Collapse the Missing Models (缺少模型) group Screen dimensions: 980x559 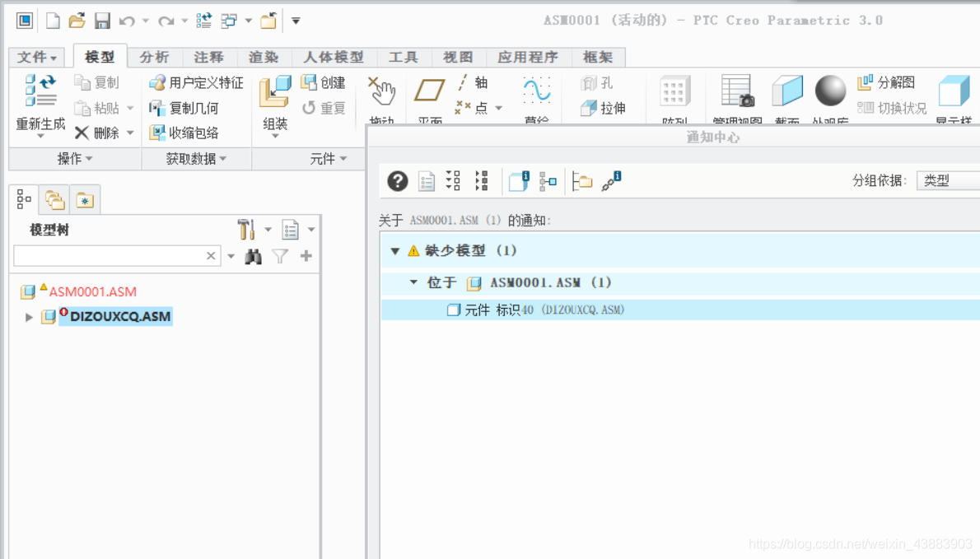(x=395, y=251)
